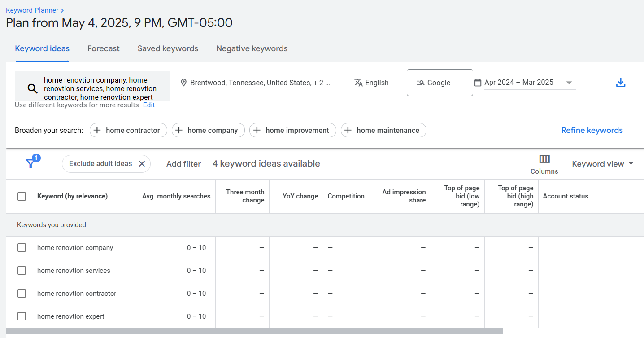This screenshot has width=644, height=338.
Task: Click the horizontal scrollbar at bottom
Action: click(x=254, y=331)
